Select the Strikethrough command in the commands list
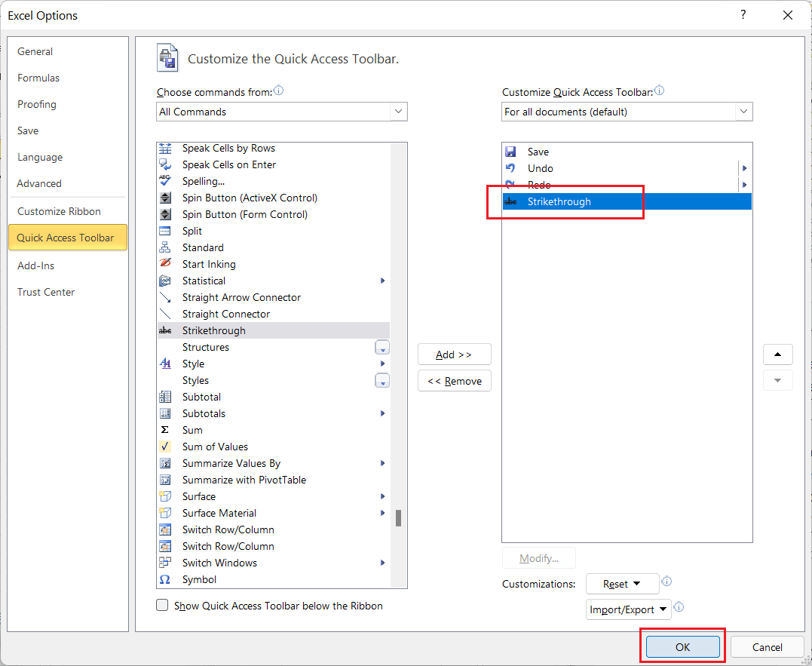The image size is (812, 666). pos(213,330)
